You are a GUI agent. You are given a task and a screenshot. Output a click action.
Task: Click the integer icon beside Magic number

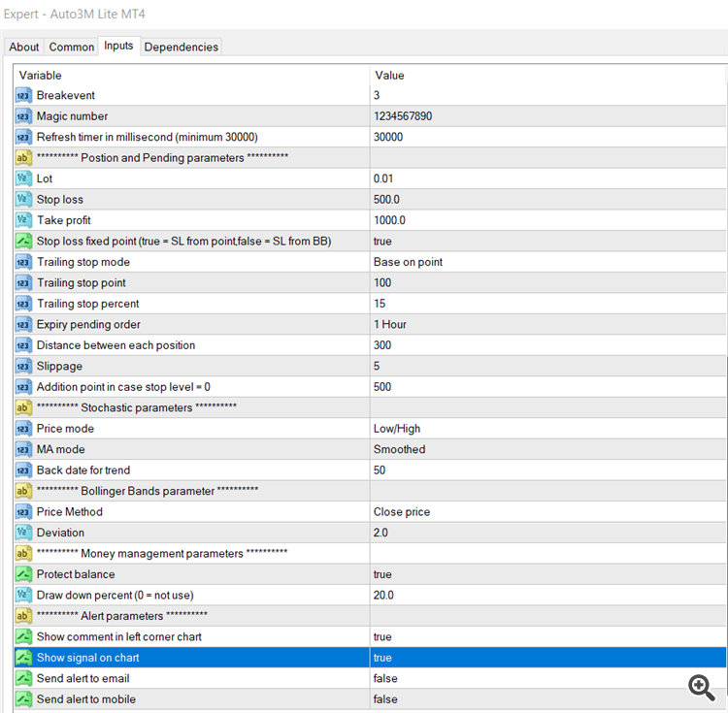[x=23, y=116]
